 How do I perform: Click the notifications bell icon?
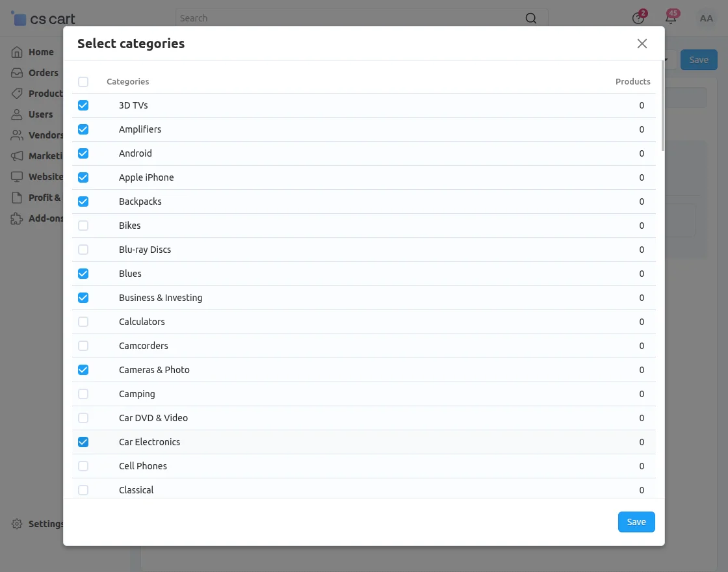click(x=671, y=18)
